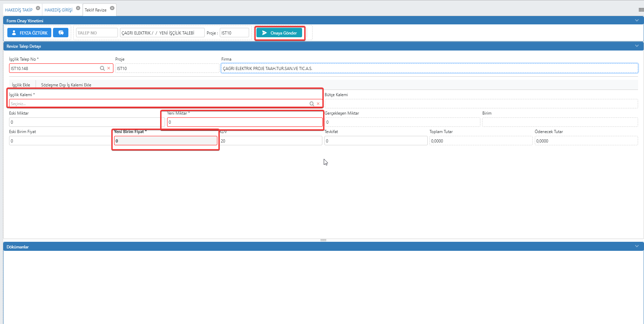Close the HAKEDİŞ GİRİŞİ tab
The width and height of the screenshot is (644, 324).
click(x=78, y=8)
